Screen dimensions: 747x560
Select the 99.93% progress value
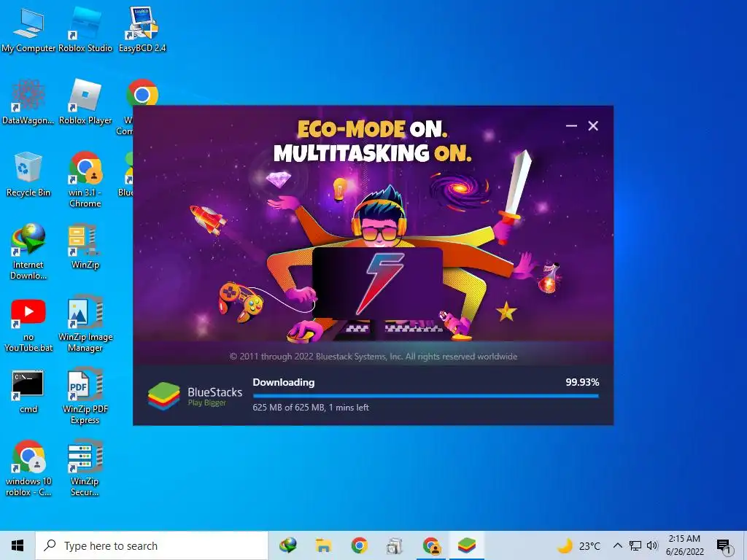[x=582, y=382]
